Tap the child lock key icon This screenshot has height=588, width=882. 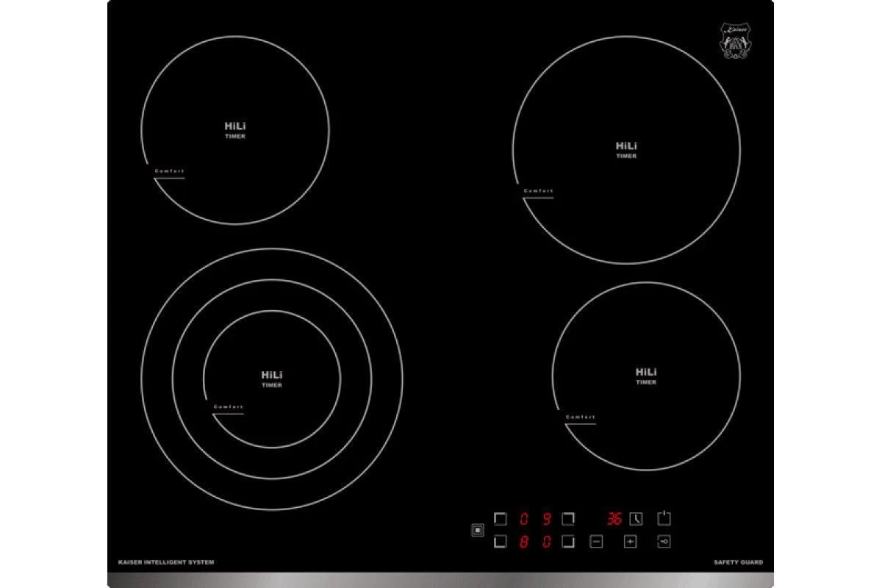tap(664, 542)
